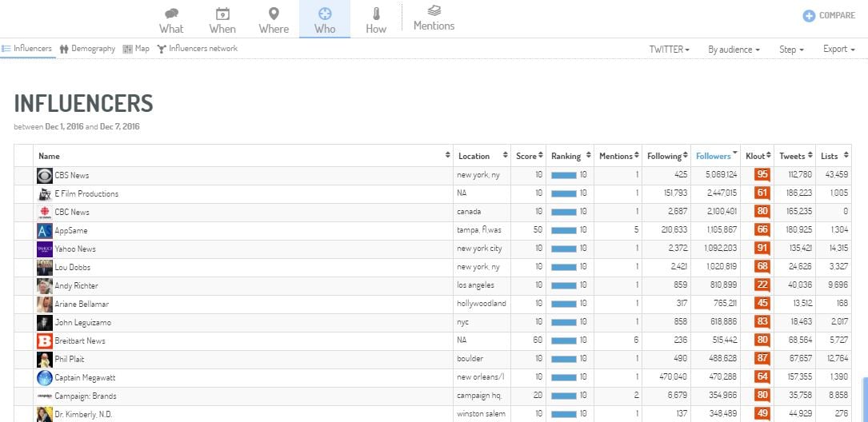
Task: Click Phil Plait Klout badge 87
Action: [762, 360]
